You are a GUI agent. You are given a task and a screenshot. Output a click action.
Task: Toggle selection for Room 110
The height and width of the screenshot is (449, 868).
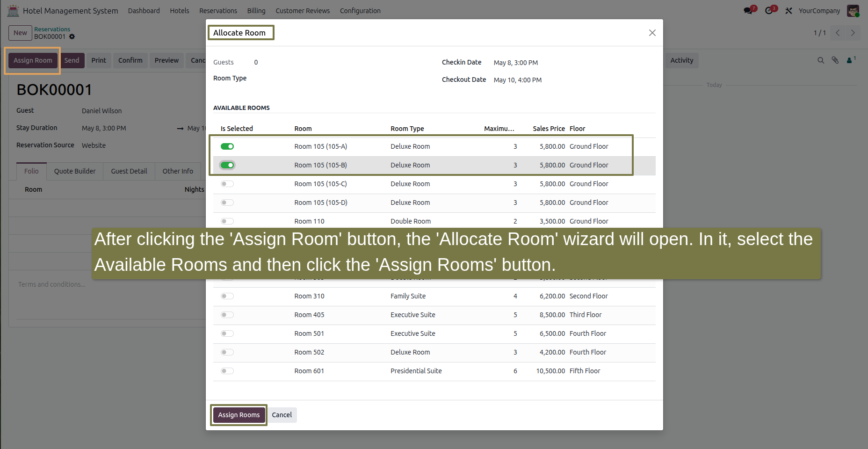[227, 221]
